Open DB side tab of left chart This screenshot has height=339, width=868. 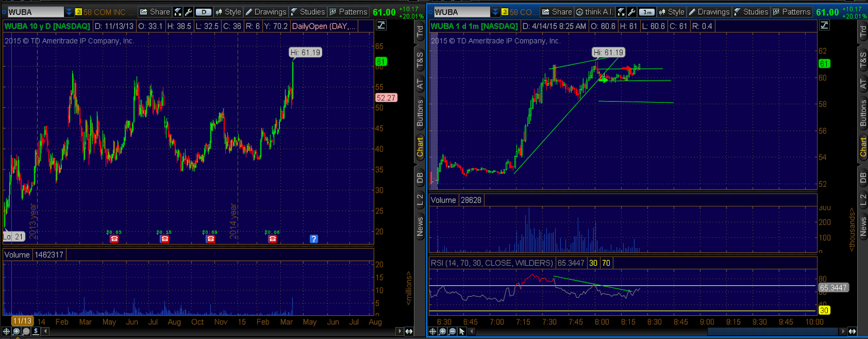420,177
